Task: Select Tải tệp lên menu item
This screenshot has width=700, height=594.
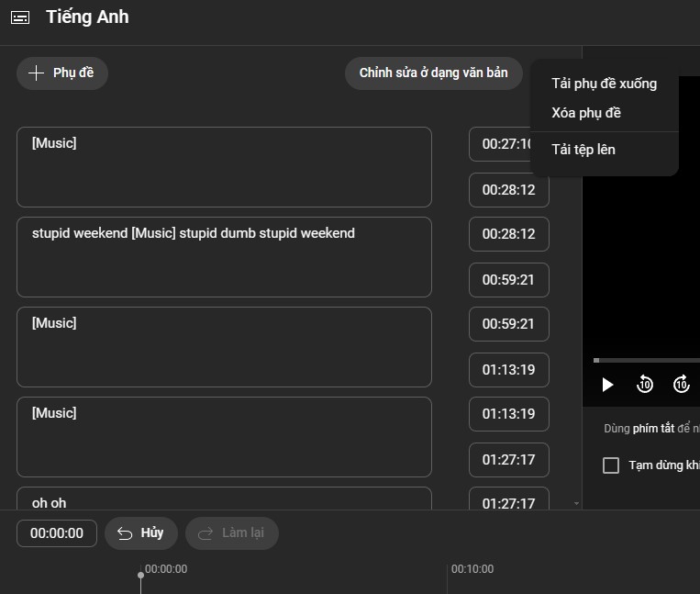Action: coord(583,149)
